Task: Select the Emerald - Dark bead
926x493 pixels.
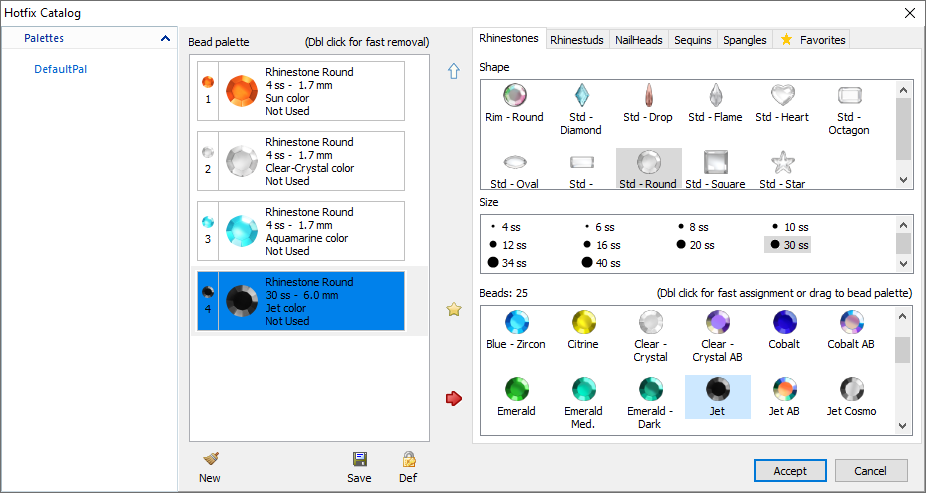Action: tap(650, 404)
